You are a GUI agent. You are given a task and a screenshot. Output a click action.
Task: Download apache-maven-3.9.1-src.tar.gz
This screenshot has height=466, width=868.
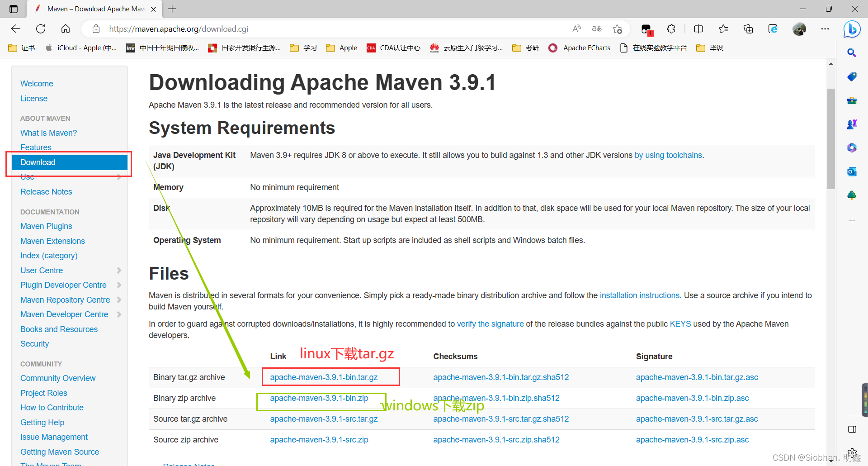(x=324, y=419)
